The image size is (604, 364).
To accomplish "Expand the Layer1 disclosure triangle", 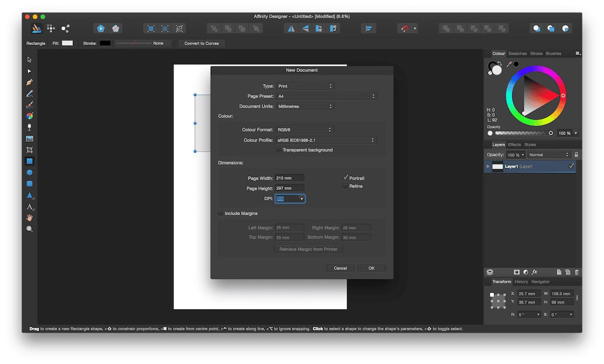I will (x=488, y=166).
